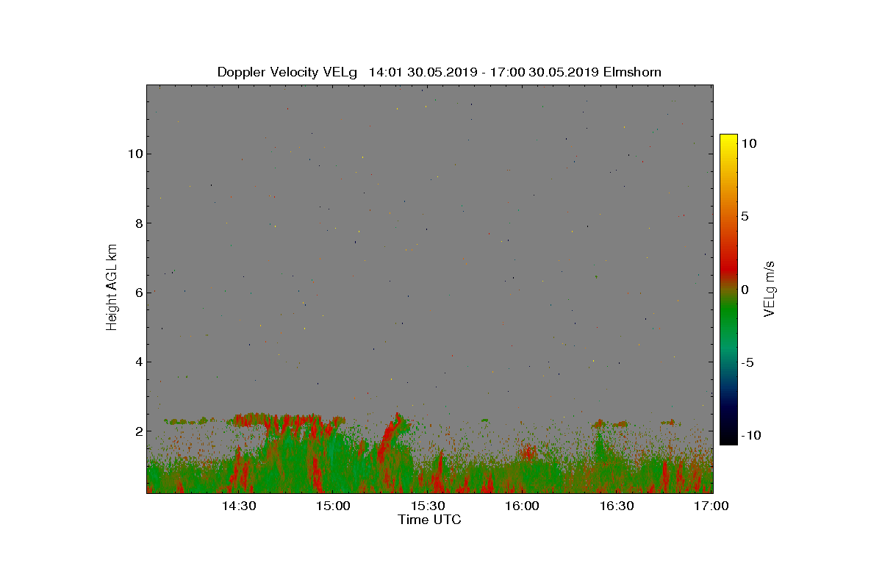
Task: Click the red updraft plume near 15:20
Action: 390,439
